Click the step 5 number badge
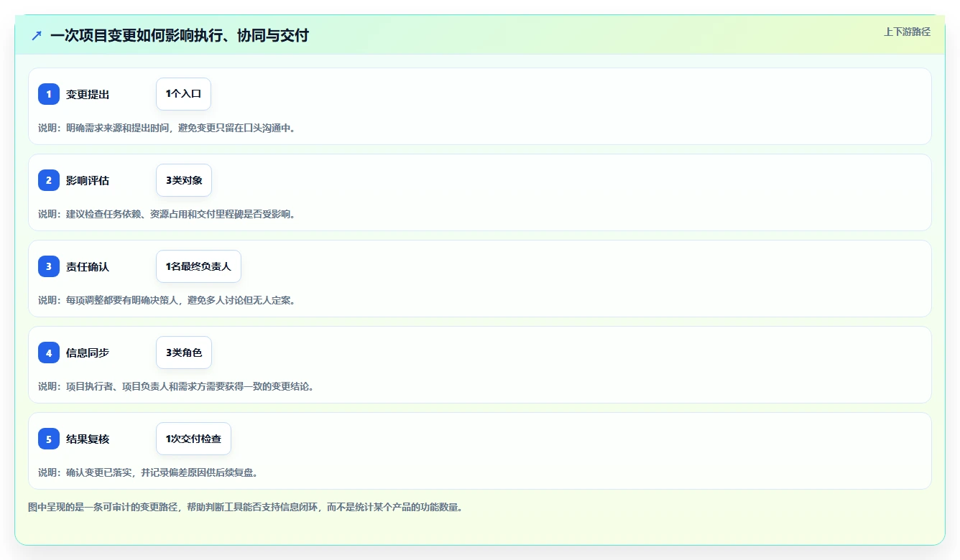Screen dimensions: 960x560 (49, 439)
